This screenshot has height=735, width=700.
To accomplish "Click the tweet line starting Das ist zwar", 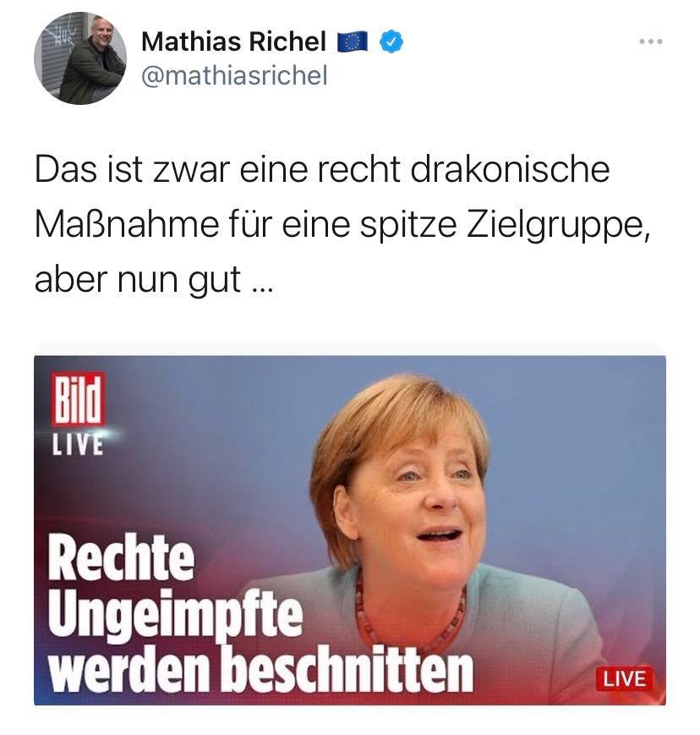I will coord(322,169).
